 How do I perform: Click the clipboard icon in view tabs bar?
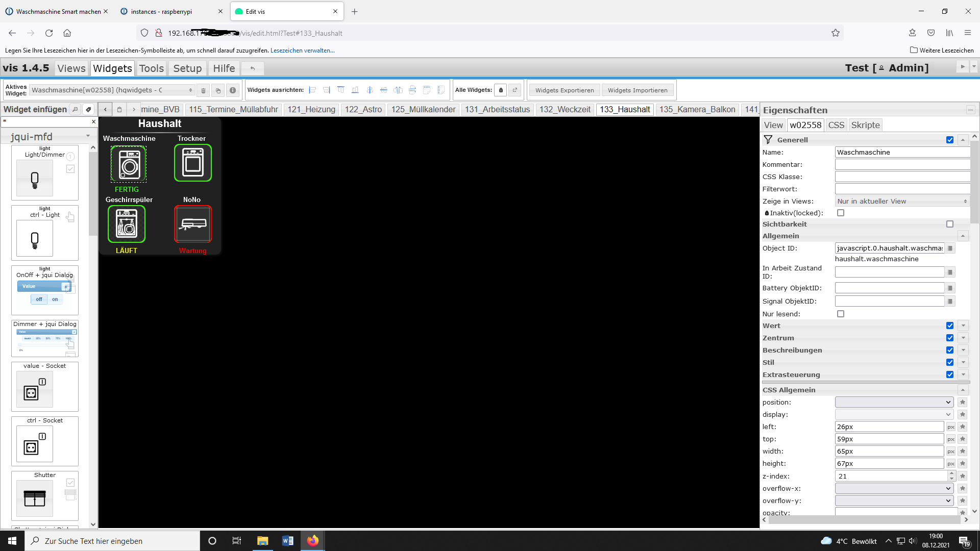[x=119, y=109]
